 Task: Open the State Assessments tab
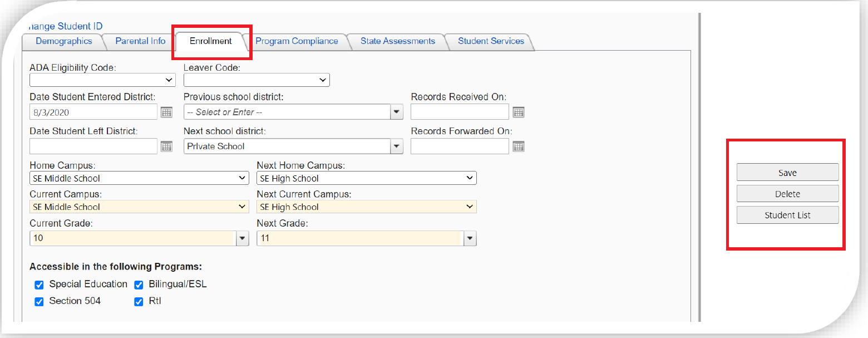397,41
